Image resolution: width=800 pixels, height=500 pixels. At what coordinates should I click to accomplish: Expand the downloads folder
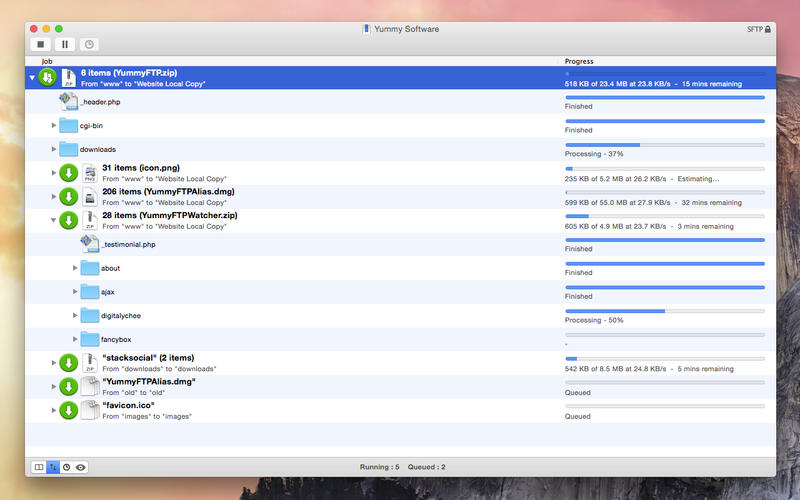click(x=54, y=149)
